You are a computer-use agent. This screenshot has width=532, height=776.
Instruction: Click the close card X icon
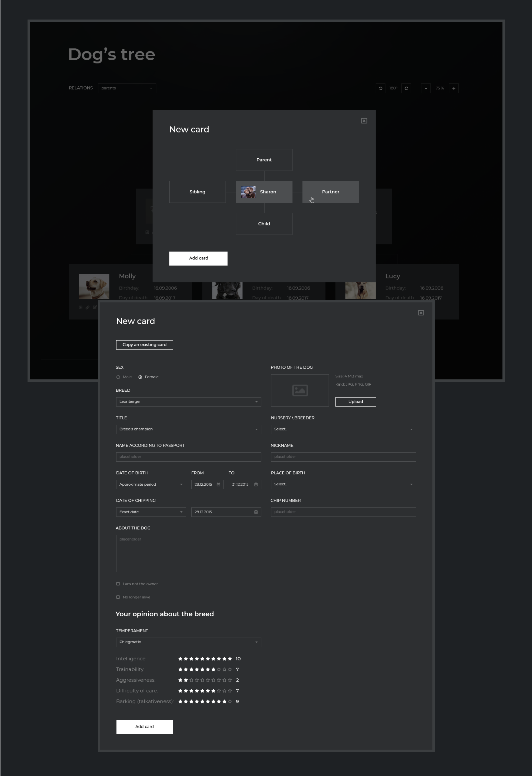(364, 121)
